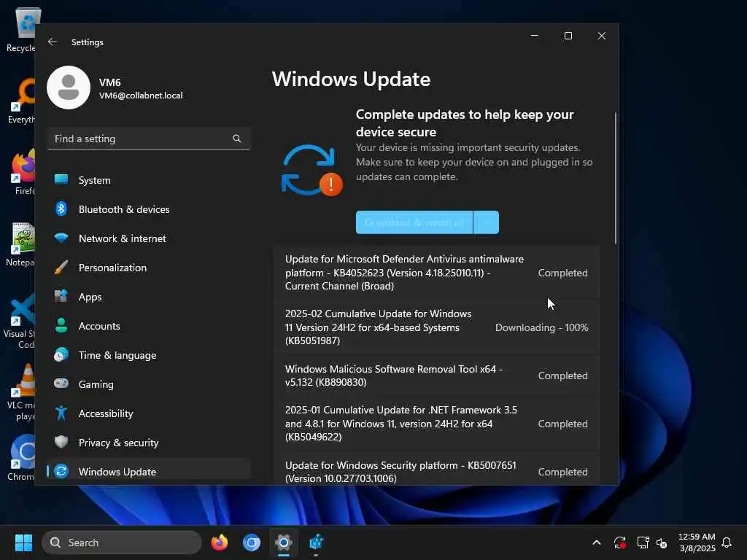Select Privacy & security in navigation
This screenshot has height=560, width=747.
tap(149, 443)
